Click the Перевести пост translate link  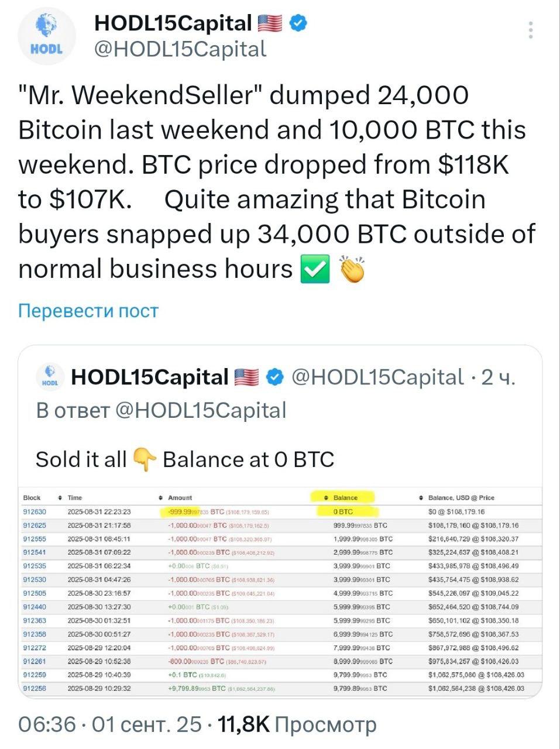pyautogui.click(x=88, y=311)
